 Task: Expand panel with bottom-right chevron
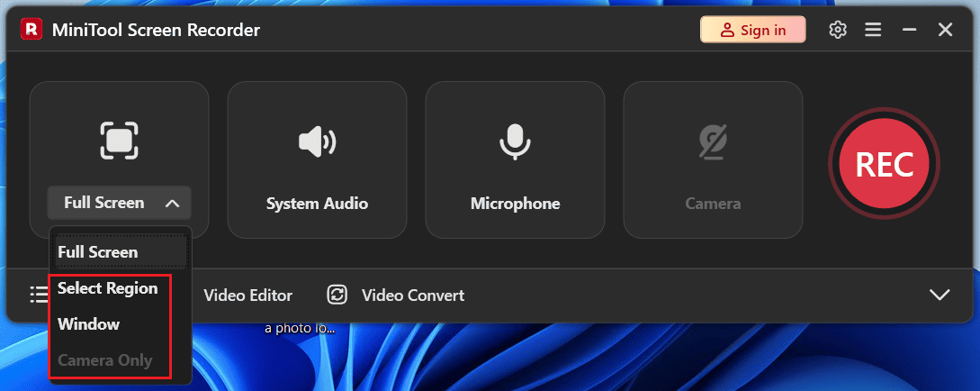coord(940,295)
